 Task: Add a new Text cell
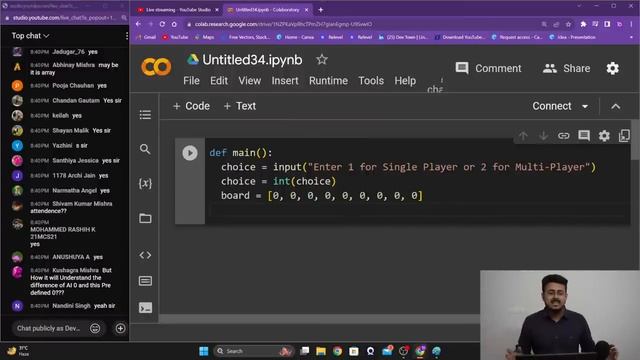[x=240, y=106]
